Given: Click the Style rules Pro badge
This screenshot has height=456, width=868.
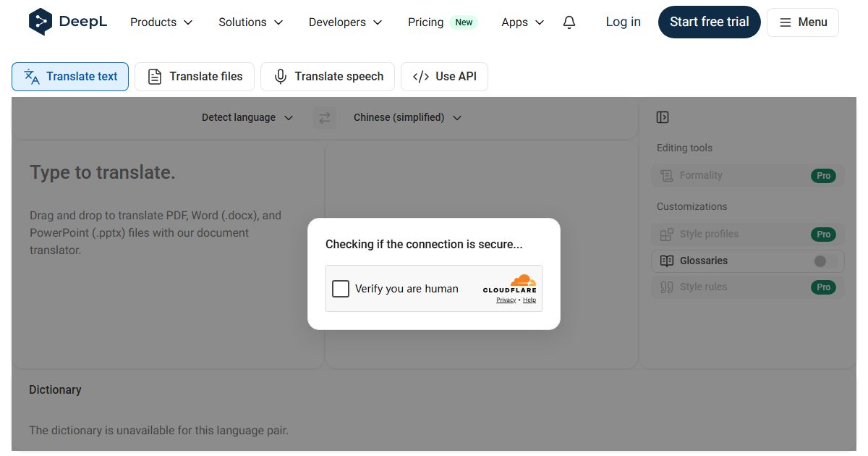Looking at the screenshot, I should tap(823, 287).
